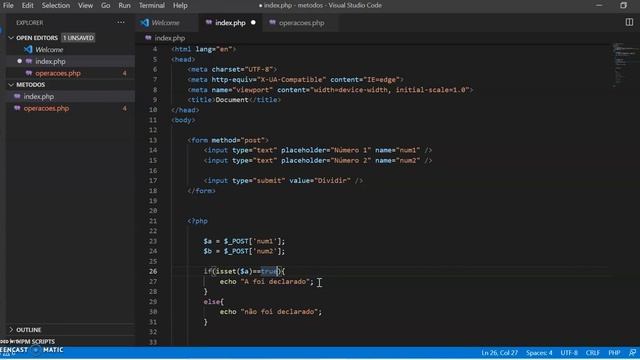Open the Help menu
Viewport: 640px width, 360px height.
[x=180, y=5]
